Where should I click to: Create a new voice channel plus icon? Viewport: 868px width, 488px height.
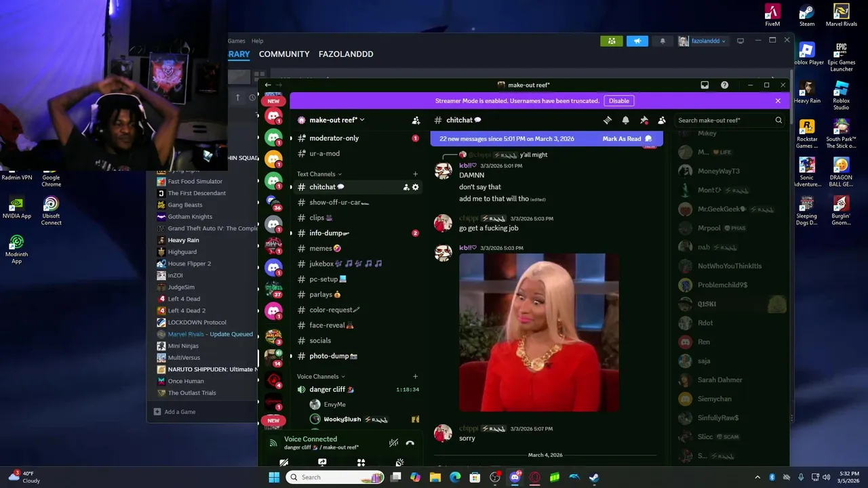click(x=416, y=376)
